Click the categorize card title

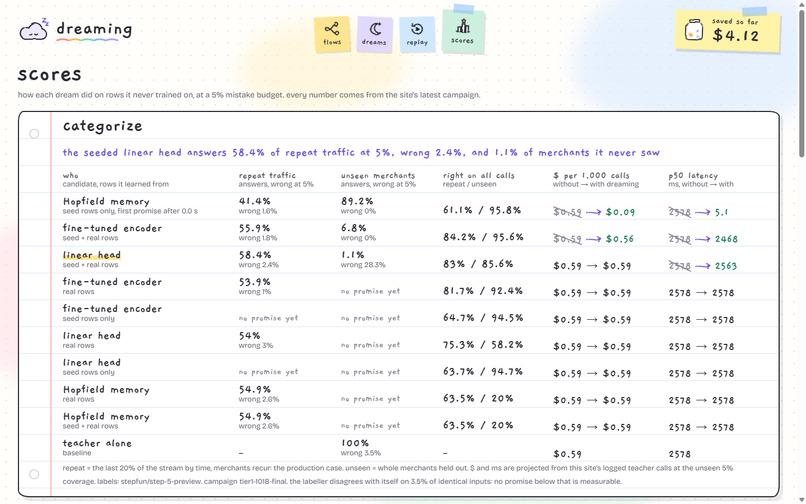coord(102,126)
